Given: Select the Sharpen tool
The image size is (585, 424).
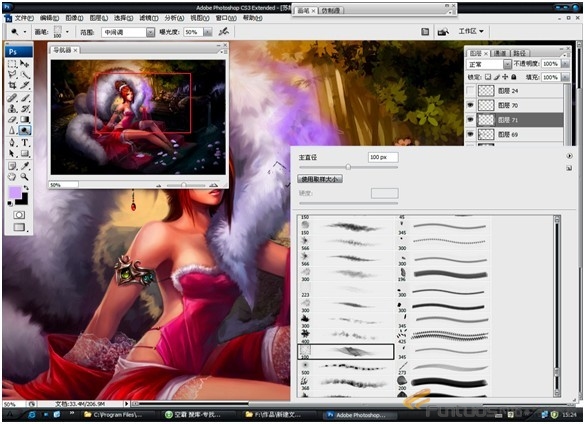Looking at the screenshot, I should click(x=12, y=130).
